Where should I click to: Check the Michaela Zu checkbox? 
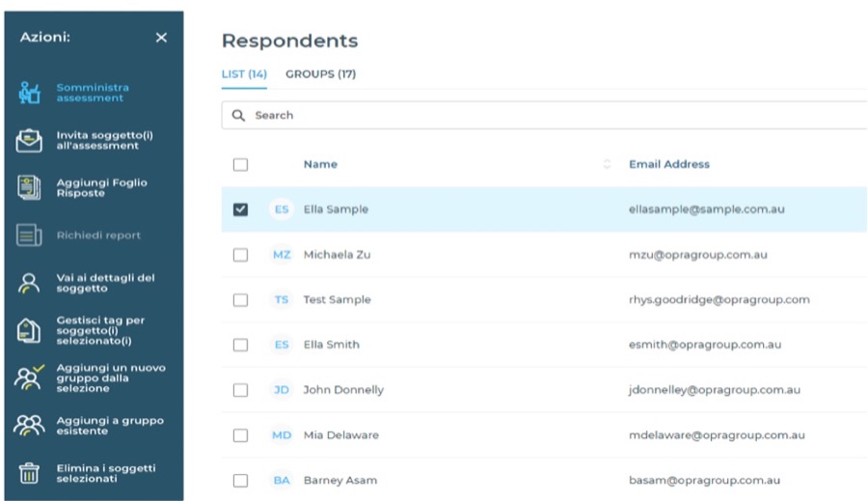click(240, 255)
